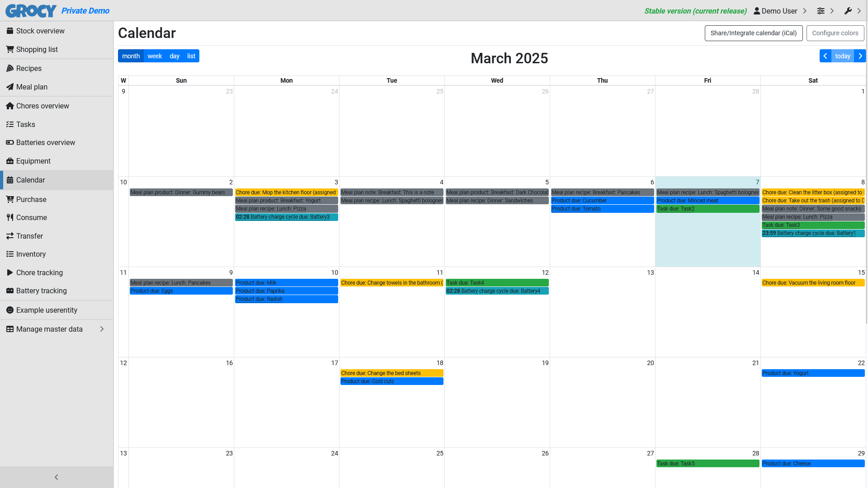868x488 pixels.
Task: Open Task due: Task2 event
Action: [708, 209]
